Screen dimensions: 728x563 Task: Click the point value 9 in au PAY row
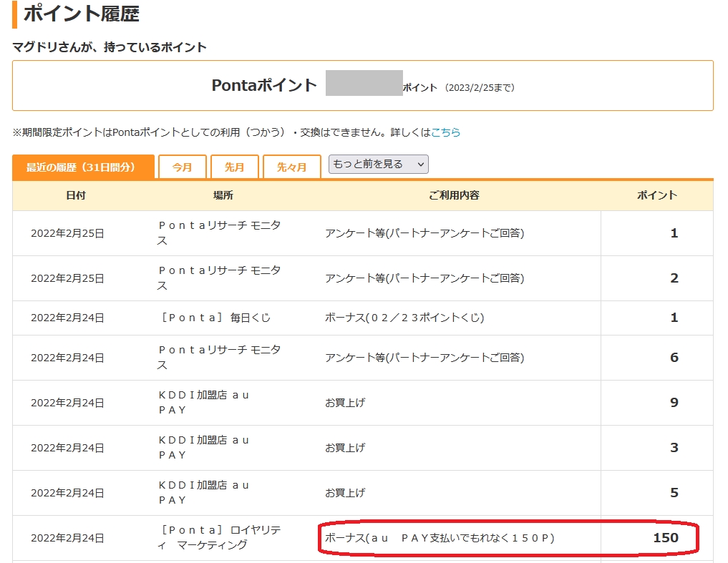[674, 403]
